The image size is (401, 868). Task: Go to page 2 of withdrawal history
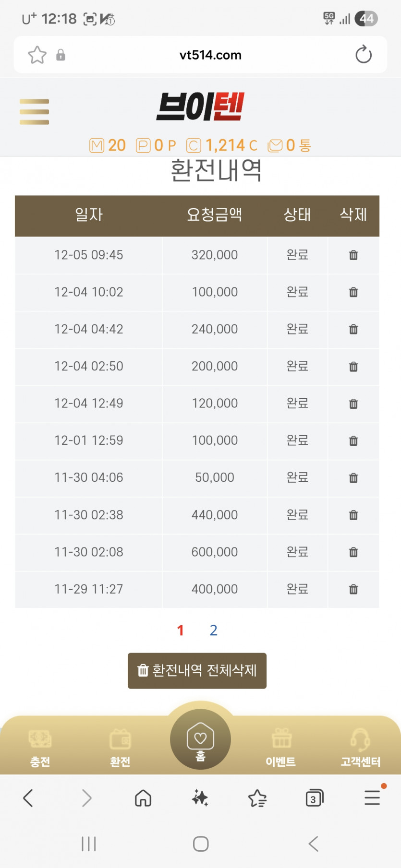[x=214, y=630]
